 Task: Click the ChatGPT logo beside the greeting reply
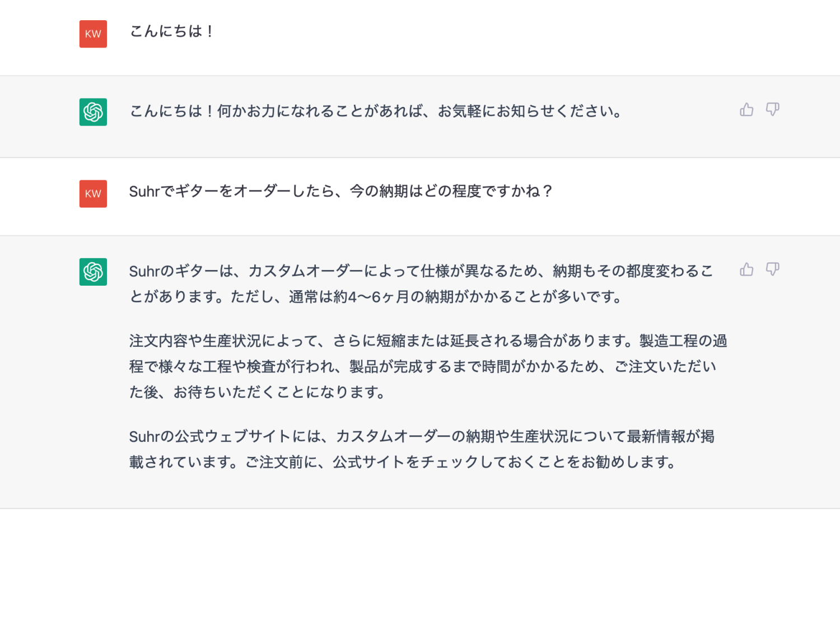[x=93, y=112]
